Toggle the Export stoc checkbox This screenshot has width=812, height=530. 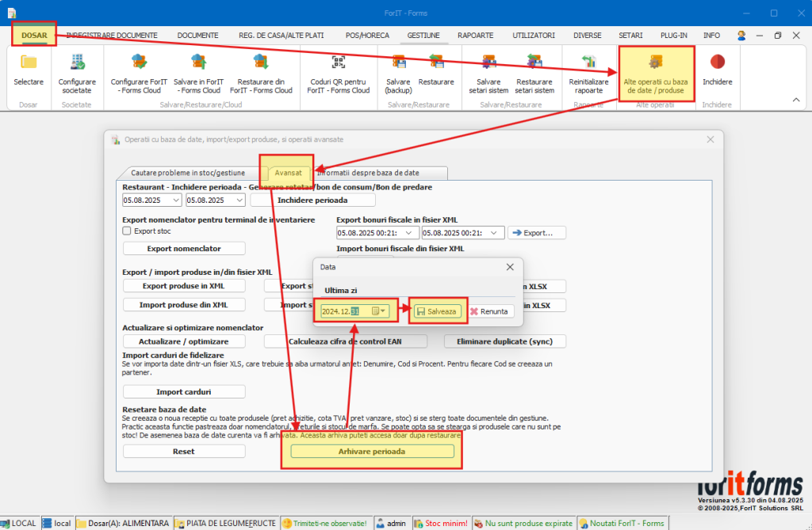127,231
